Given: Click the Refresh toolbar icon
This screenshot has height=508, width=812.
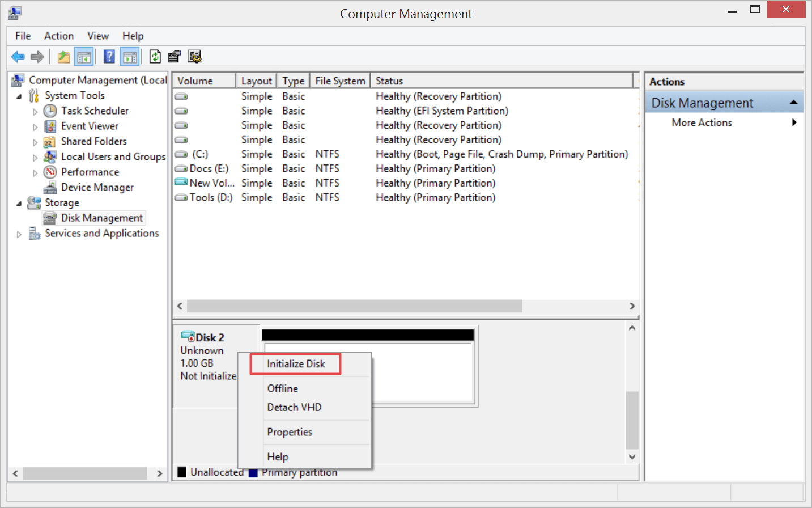Looking at the screenshot, I should pos(155,57).
